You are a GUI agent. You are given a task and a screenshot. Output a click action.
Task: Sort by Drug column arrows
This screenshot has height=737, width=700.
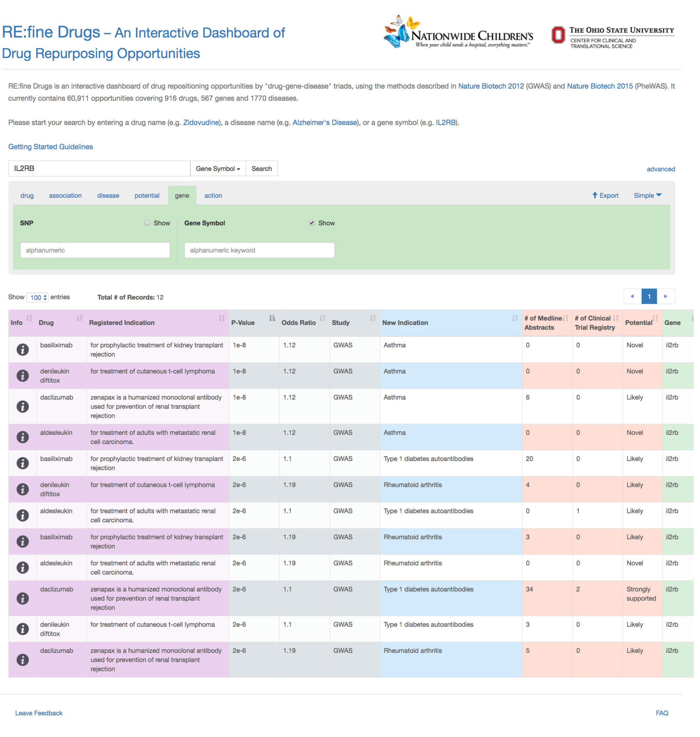coord(79,318)
